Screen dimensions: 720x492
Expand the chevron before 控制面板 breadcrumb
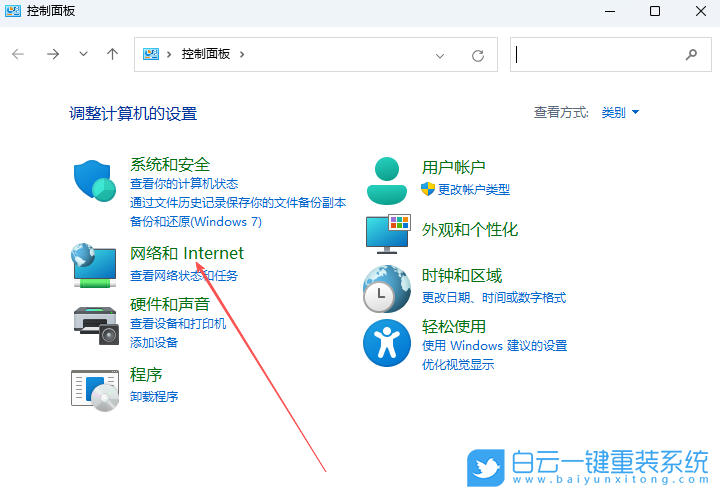coord(169,54)
